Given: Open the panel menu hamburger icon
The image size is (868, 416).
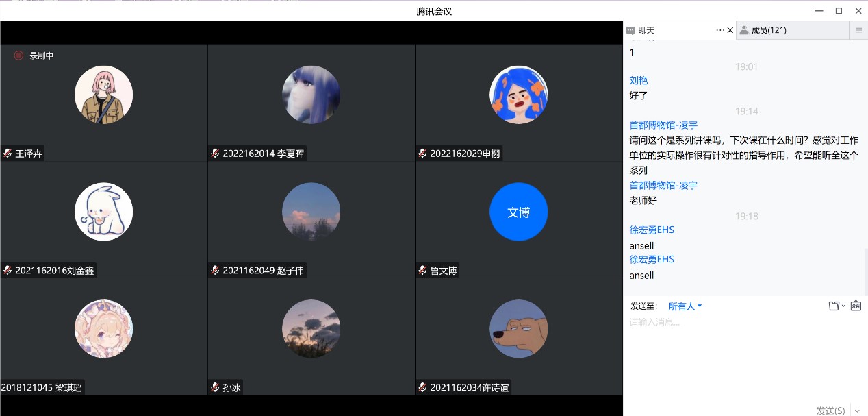Looking at the screenshot, I should (x=859, y=30).
